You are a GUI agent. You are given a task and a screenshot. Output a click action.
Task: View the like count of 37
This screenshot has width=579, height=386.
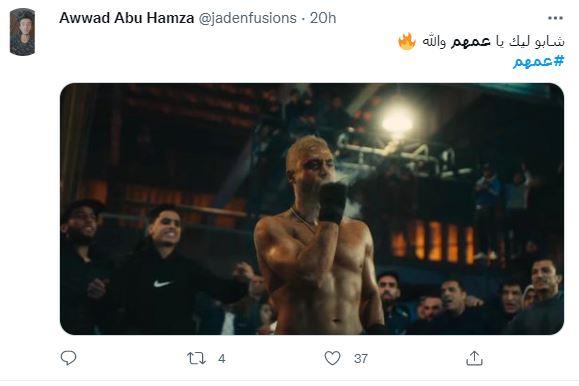coord(361,358)
